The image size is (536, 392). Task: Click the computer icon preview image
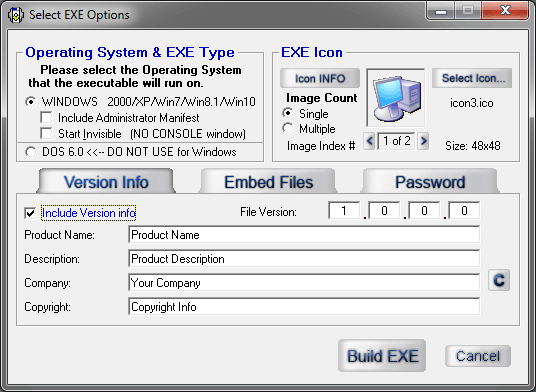[x=396, y=98]
